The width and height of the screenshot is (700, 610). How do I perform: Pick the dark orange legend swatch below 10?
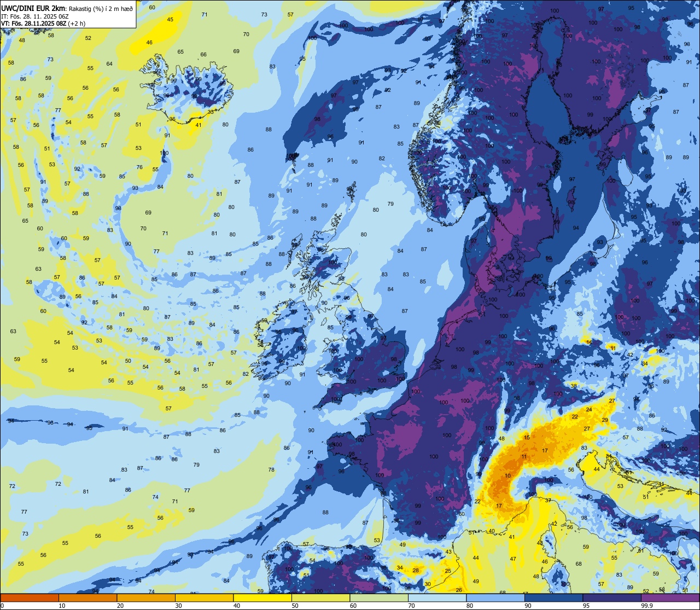[x=30, y=597]
